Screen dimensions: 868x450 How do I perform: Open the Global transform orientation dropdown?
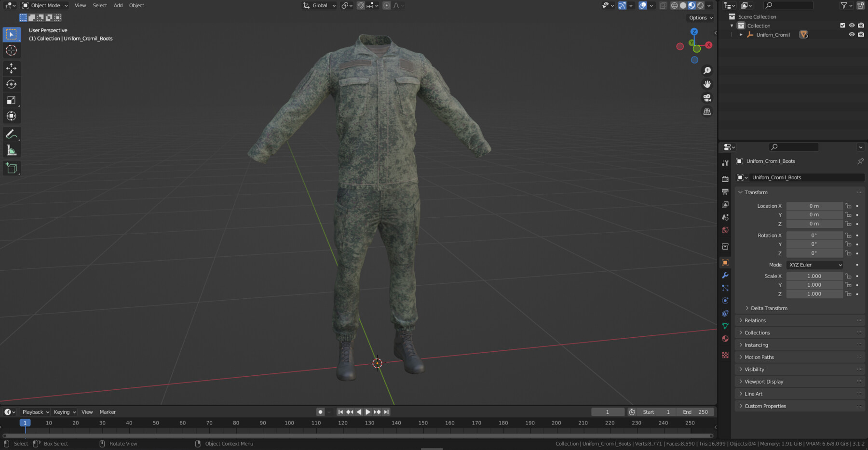(319, 5)
